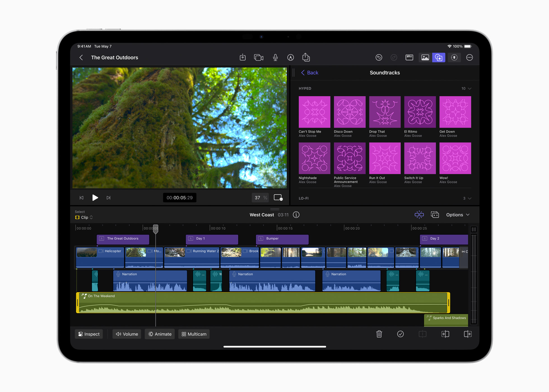Tap the Inspect button
The height and width of the screenshot is (392, 549).
(x=89, y=334)
